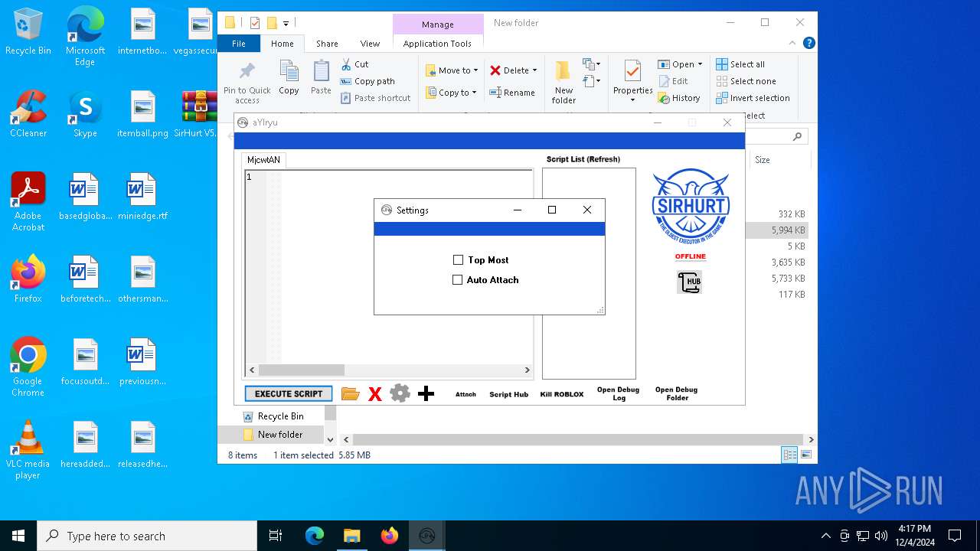The height and width of the screenshot is (551, 980).
Task: Click Rename in the Explorer ribbon
Action: [512, 93]
